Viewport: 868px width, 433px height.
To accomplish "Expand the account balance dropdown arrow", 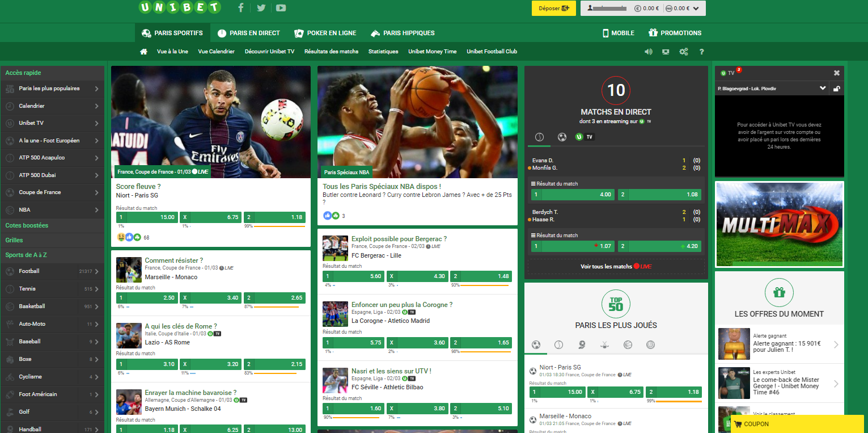I will pos(696,9).
